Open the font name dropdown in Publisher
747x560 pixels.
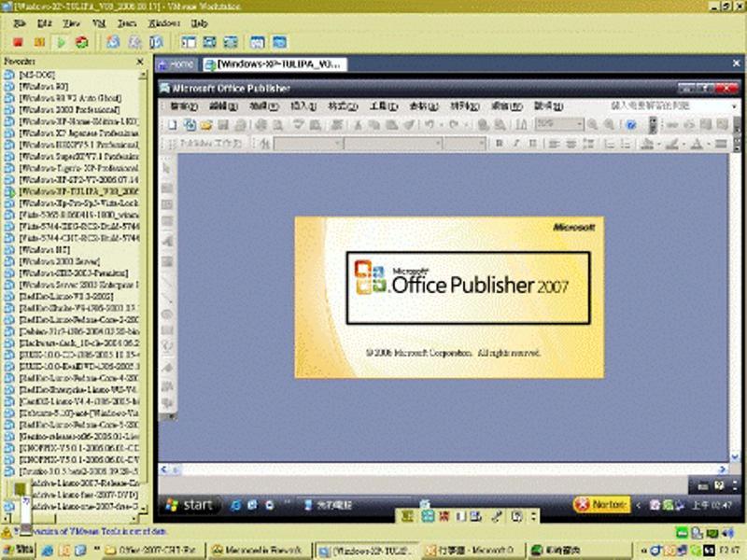tap(437, 144)
